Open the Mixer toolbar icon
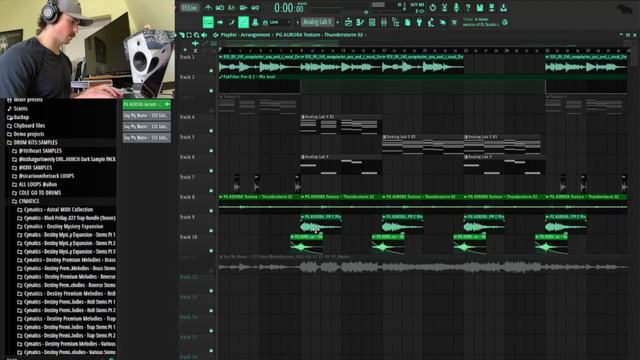Screen dimensions: 640x360 (x=384, y=22)
